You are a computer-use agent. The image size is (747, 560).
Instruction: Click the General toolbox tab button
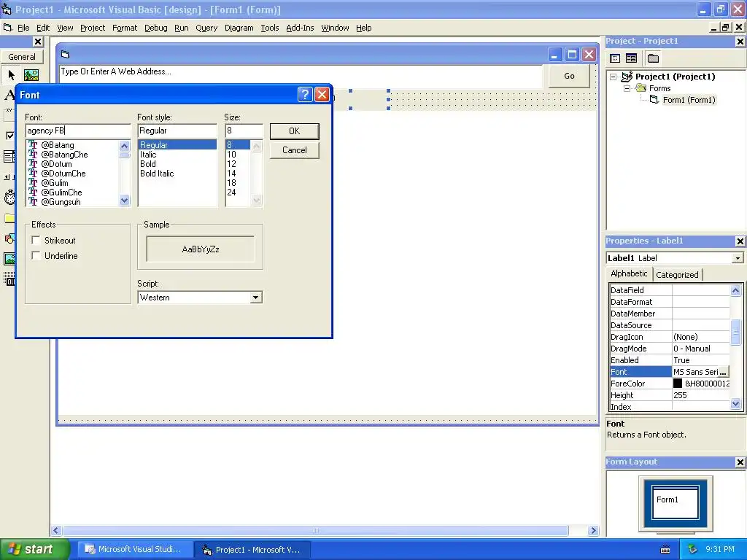coord(22,57)
